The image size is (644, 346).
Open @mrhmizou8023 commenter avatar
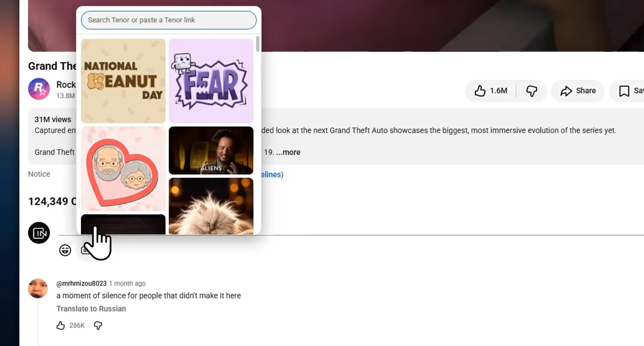[38, 288]
